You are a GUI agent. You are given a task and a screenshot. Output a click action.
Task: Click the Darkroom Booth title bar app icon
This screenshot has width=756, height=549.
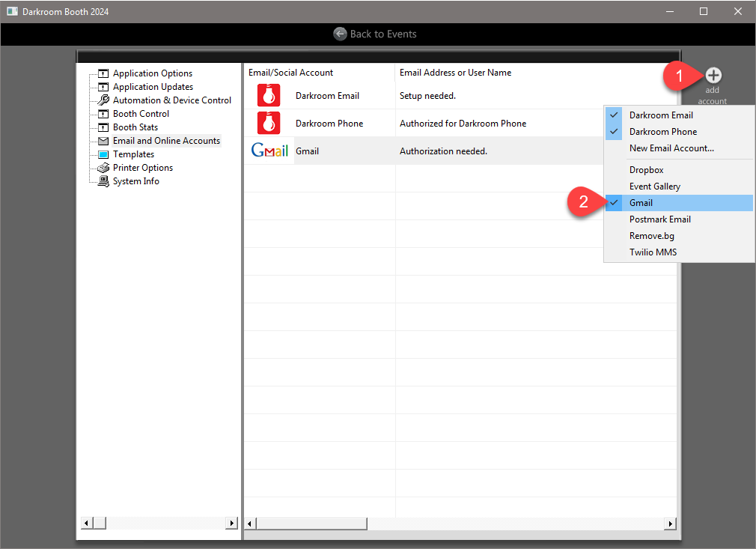[12, 11]
